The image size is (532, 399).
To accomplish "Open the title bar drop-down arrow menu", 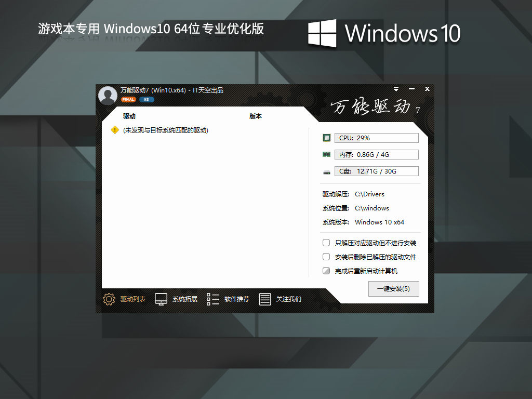I will (x=396, y=89).
